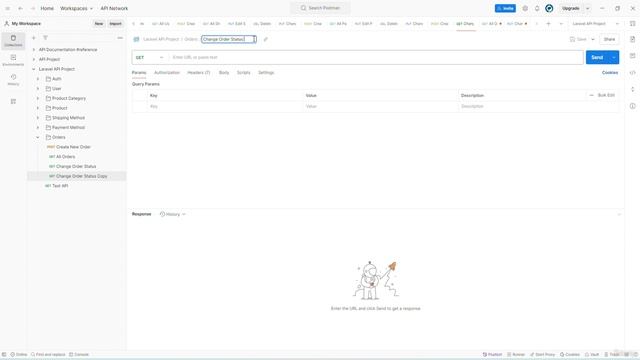640x360 pixels.
Task: Open the configure workspace sidebar icon
Action: [x=13, y=101]
